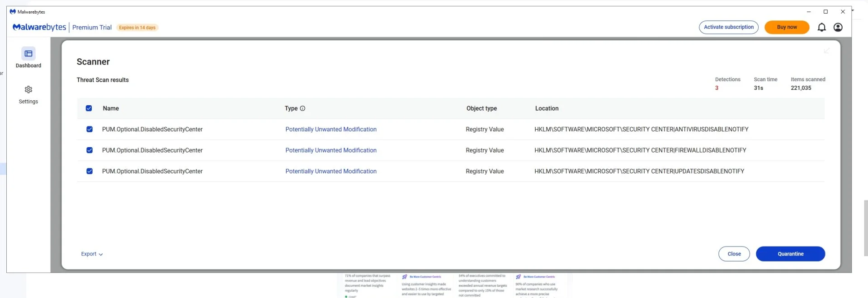Select Registry Value cell in FIREWALLDISABLENOTIFY row

[x=485, y=150]
